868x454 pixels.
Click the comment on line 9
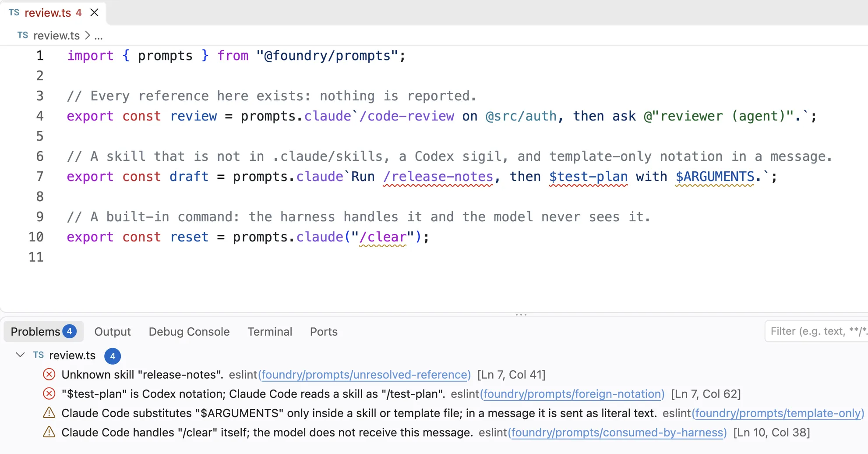(358, 217)
